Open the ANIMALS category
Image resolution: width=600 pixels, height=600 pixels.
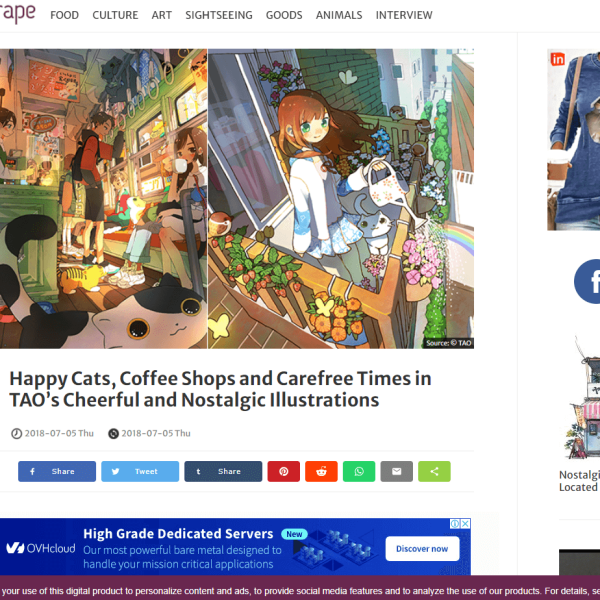point(338,15)
